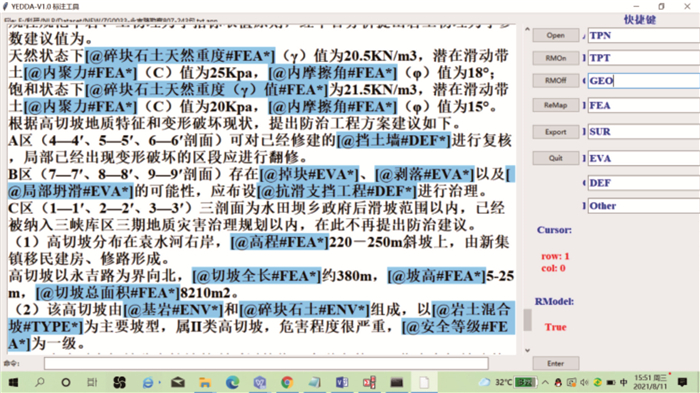Open Google Chrome from the taskbar
700x393 pixels.
[287, 383]
